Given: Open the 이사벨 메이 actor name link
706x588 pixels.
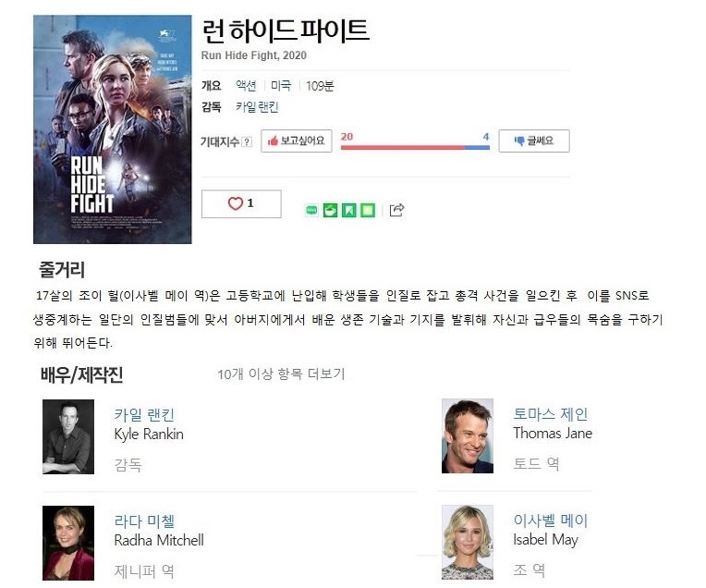Looking at the screenshot, I should (x=550, y=521).
